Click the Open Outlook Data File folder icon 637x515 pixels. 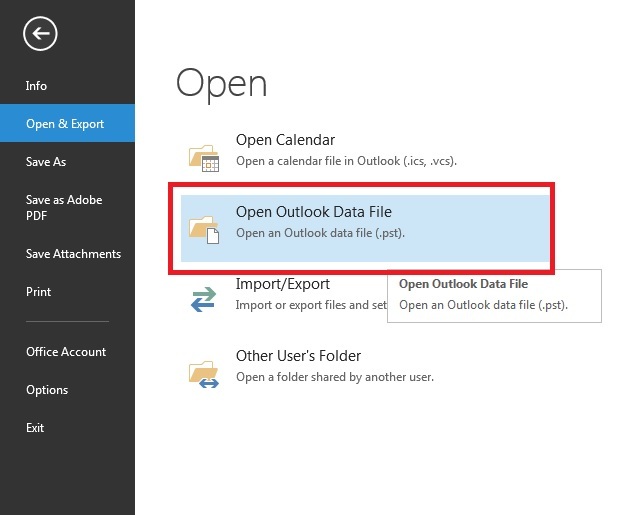pyautogui.click(x=204, y=230)
